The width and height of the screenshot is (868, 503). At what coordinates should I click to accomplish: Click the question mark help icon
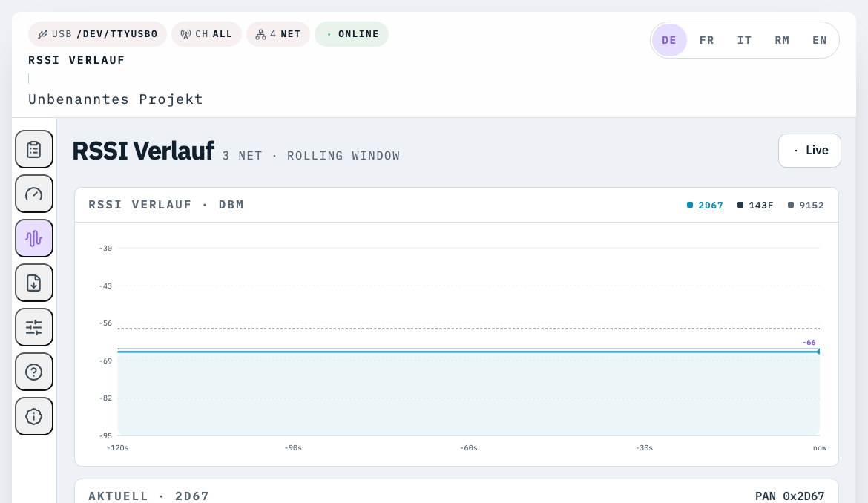point(34,372)
